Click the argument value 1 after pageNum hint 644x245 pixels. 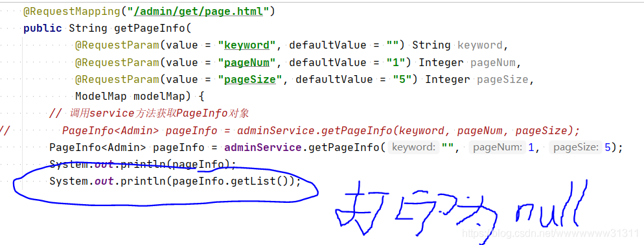pos(531,148)
